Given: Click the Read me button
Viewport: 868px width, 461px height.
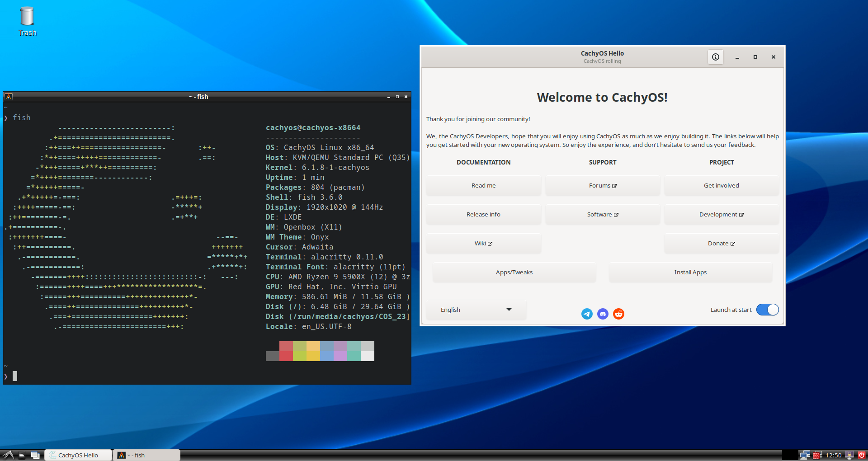Looking at the screenshot, I should point(483,185).
